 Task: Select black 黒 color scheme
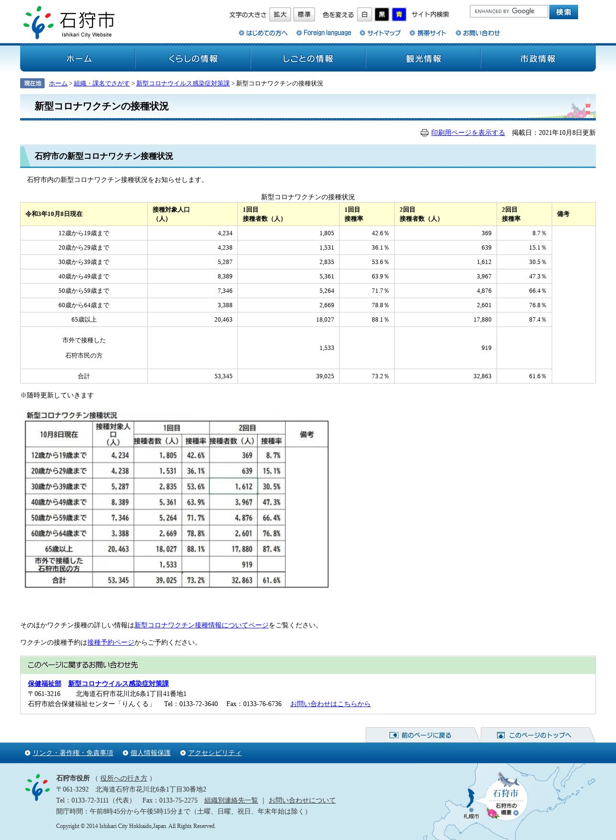click(382, 14)
